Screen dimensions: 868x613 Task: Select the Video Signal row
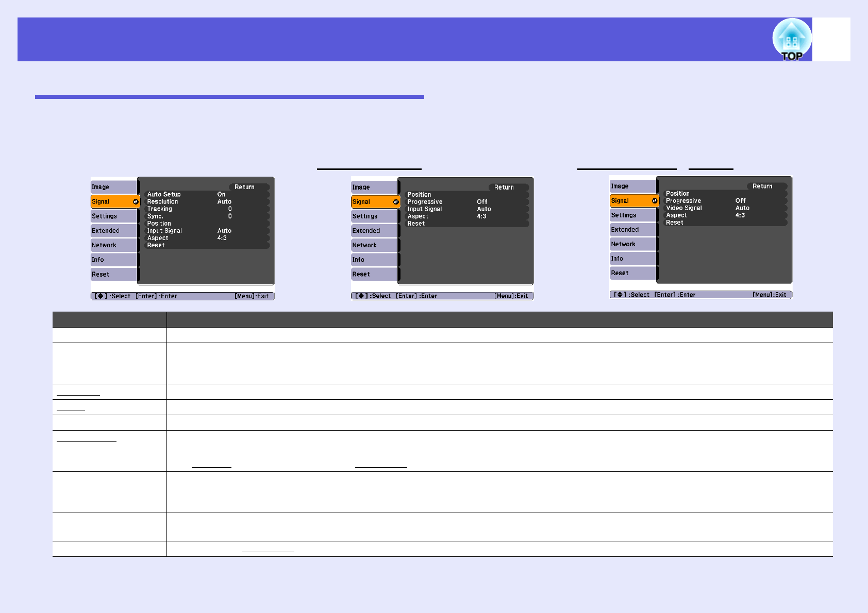coord(725,208)
